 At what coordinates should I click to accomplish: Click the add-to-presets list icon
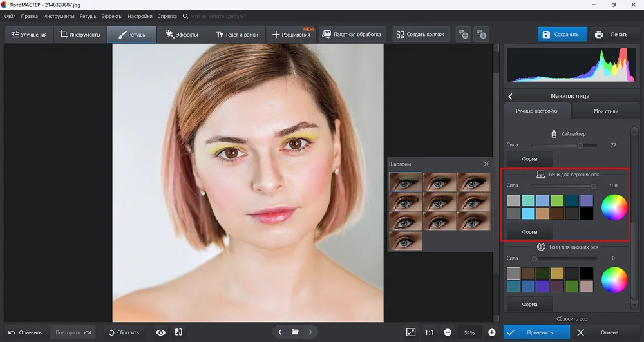coord(463,35)
